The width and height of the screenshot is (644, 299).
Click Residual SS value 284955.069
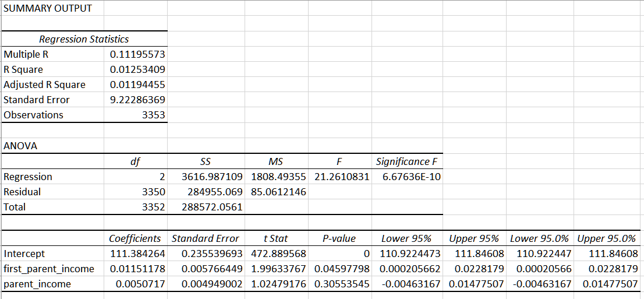point(206,192)
